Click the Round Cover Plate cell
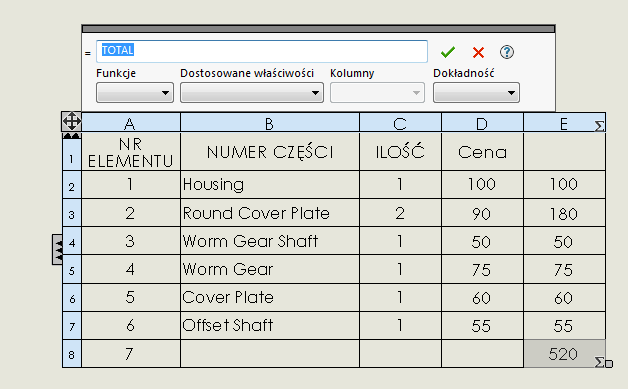Screen dimensions: 628x389 point(270,213)
